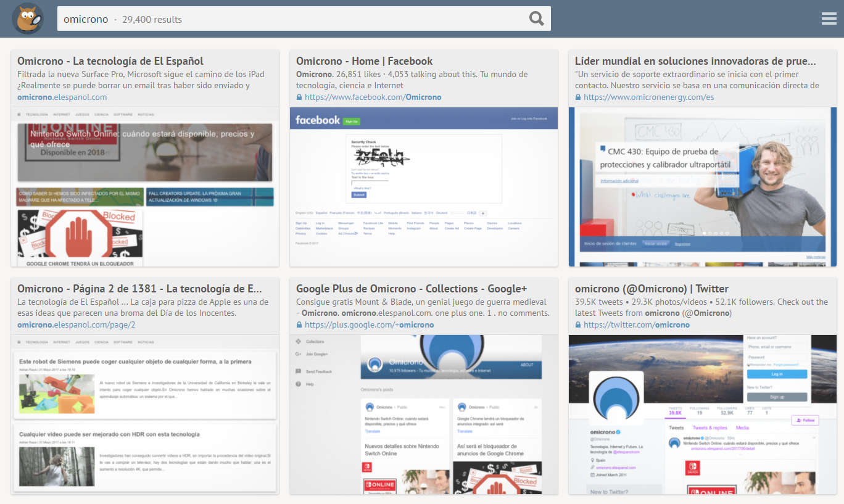844x504 pixels.
Task: Click the '29,400 results' count text
Action: coord(152,19)
